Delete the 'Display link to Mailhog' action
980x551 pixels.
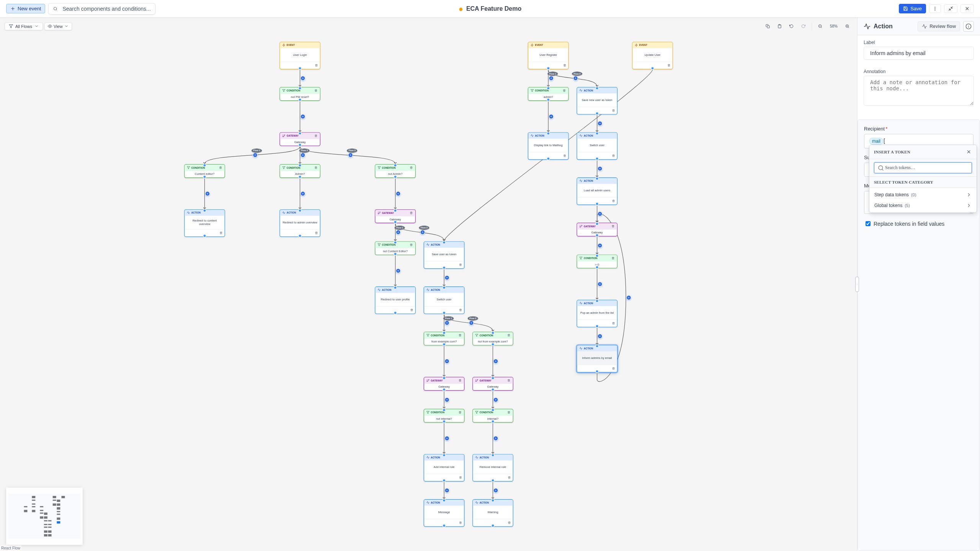click(565, 156)
